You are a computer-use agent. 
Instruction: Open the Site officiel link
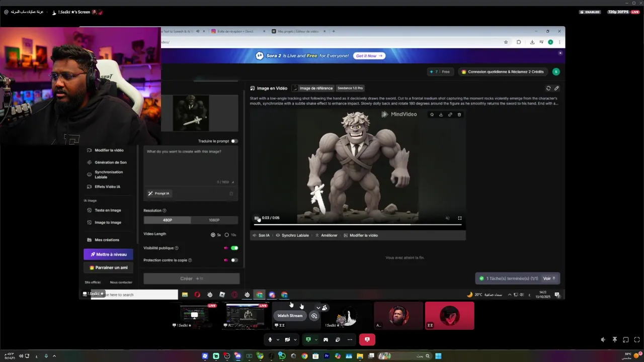pyautogui.click(x=93, y=283)
